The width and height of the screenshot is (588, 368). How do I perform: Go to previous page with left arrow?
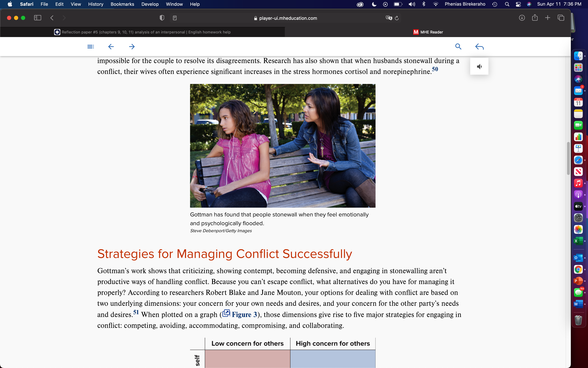pyautogui.click(x=111, y=46)
